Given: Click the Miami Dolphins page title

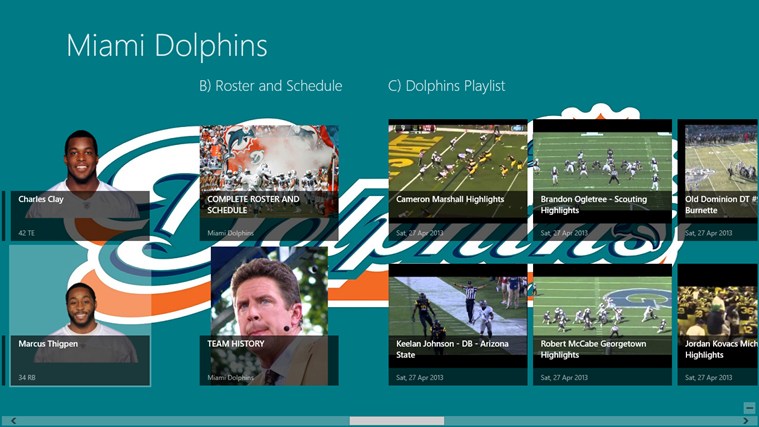Looking at the screenshot, I should [166, 46].
